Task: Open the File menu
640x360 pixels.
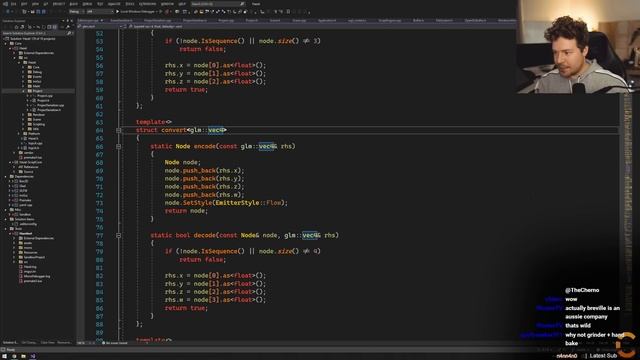Action: (x=13, y=4)
